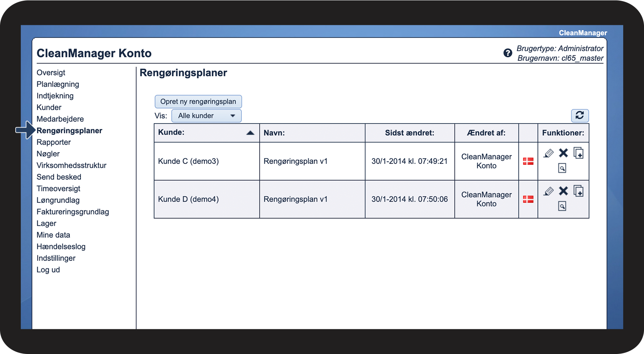Screen dimensions: 644x354
Task: Open Mine data in the sidebar
Action: tap(53, 235)
